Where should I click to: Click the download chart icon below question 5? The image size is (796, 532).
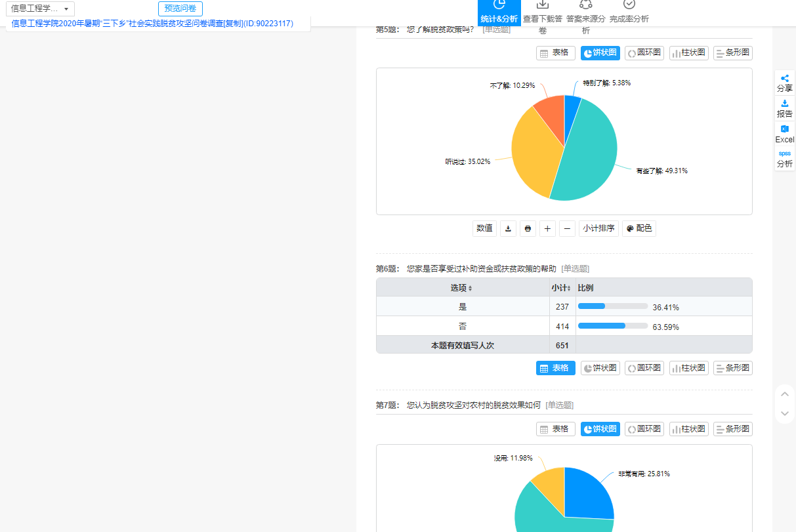[x=508, y=228]
